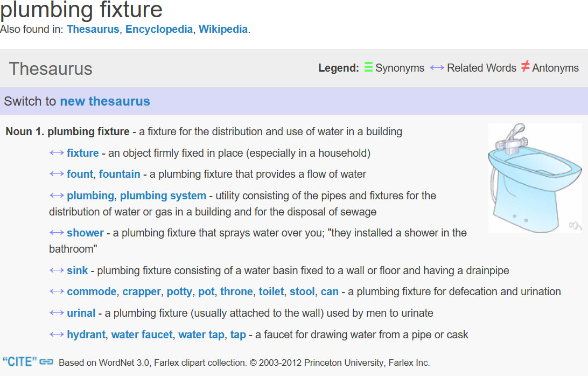The width and height of the screenshot is (588, 376).
Task: Follow the plumbing system link
Action: pyautogui.click(x=163, y=196)
